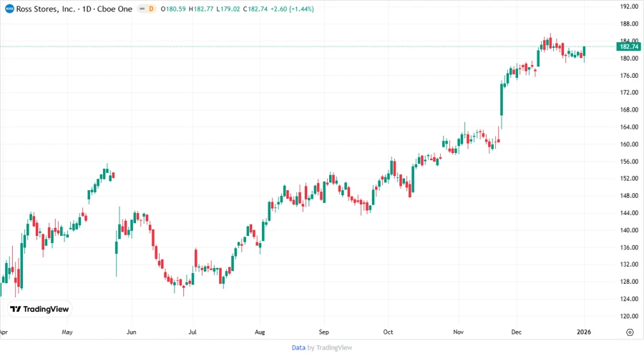The width and height of the screenshot is (644, 356).
Task: Click the low value L179.02
Action: tap(228, 9)
